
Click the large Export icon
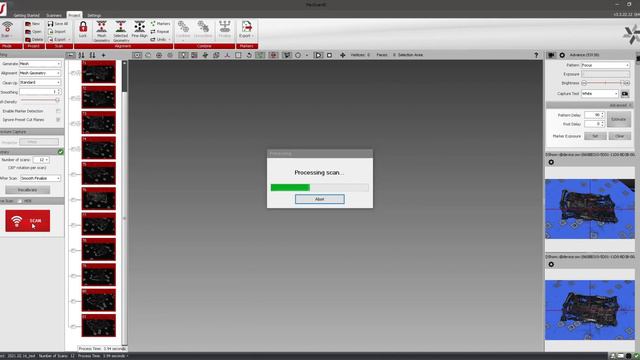click(x=247, y=29)
